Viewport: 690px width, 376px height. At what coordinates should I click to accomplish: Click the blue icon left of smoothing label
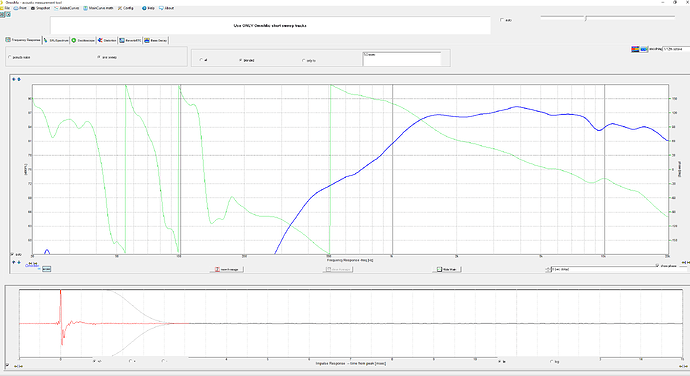[644, 49]
